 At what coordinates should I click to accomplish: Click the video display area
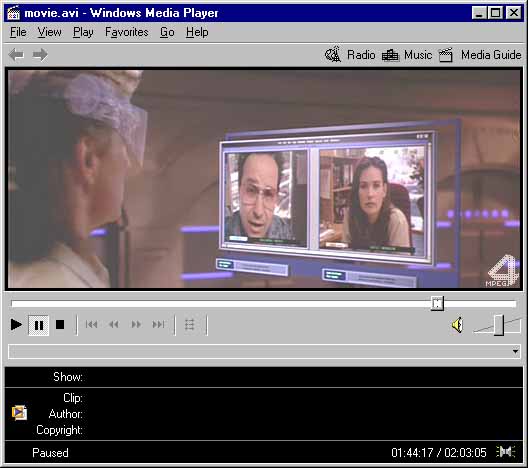(264, 178)
